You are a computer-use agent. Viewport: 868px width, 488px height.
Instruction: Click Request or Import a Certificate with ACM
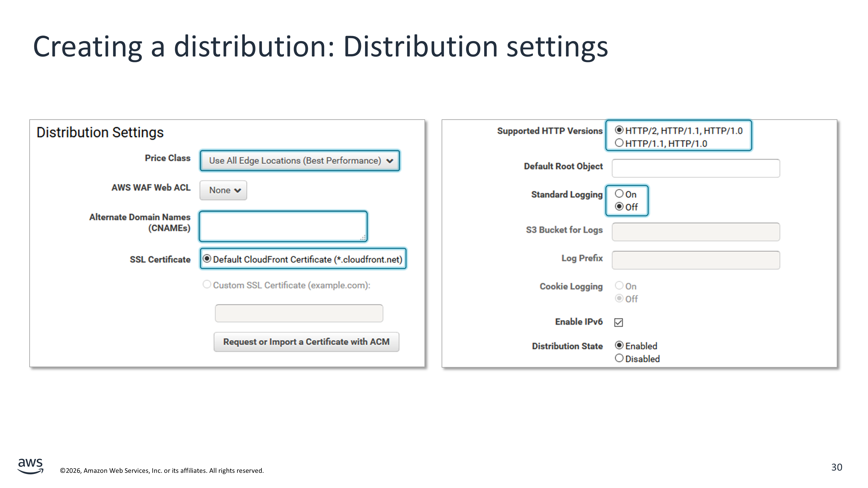click(306, 342)
